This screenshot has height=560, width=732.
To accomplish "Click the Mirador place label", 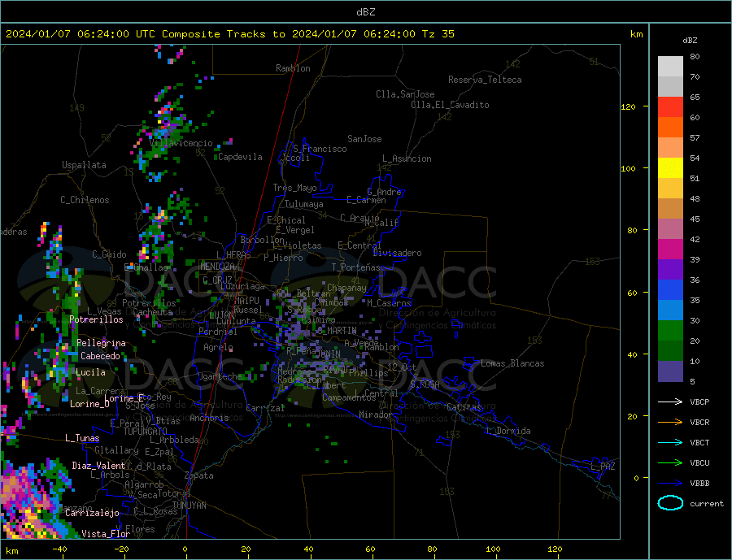I will [376, 415].
